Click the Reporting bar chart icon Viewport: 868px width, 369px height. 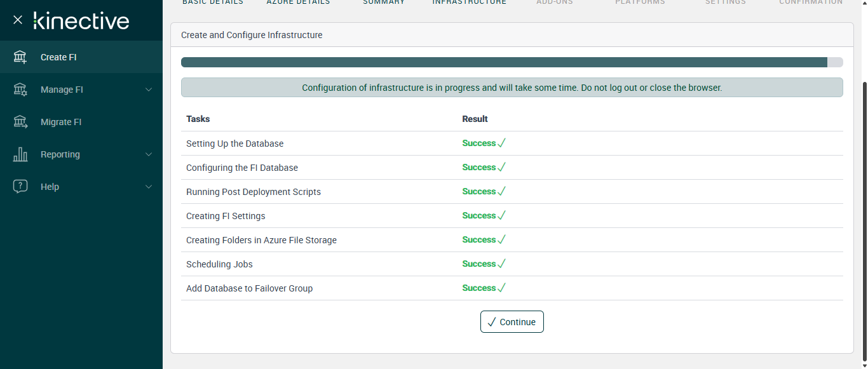coord(20,154)
